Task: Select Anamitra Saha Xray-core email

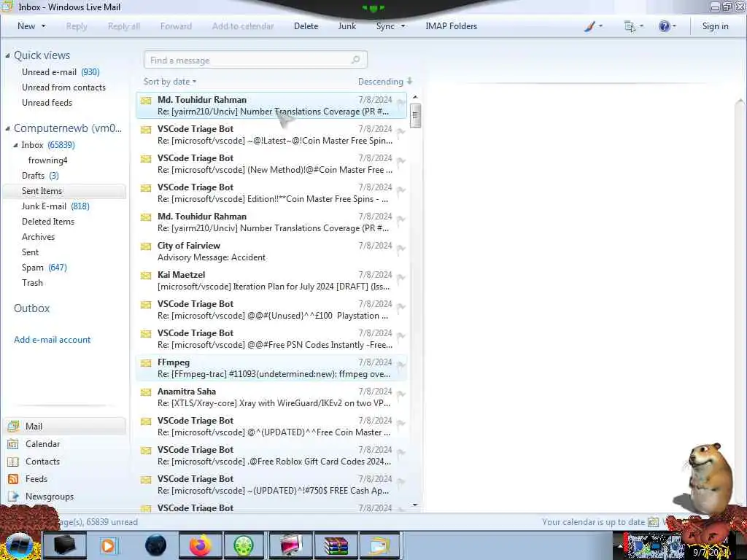Action: (x=271, y=397)
